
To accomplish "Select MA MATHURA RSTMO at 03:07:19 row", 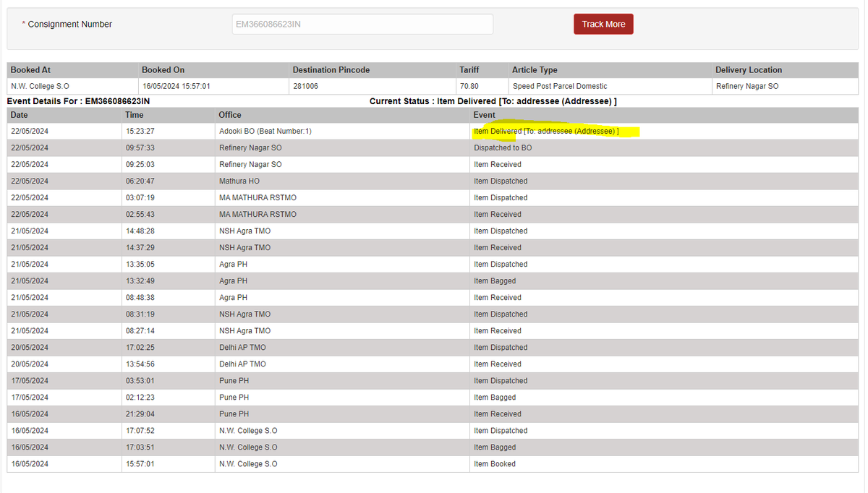I will (x=342, y=198).
